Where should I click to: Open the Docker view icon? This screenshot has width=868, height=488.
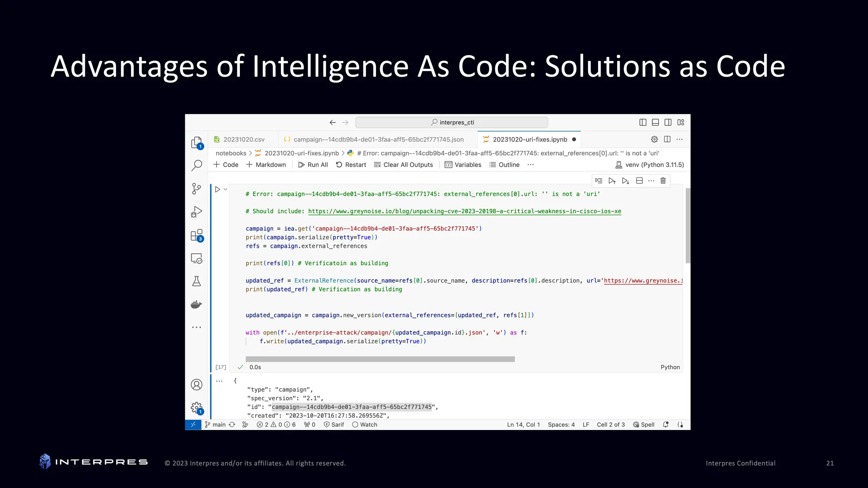pyautogui.click(x=197, y=304)
